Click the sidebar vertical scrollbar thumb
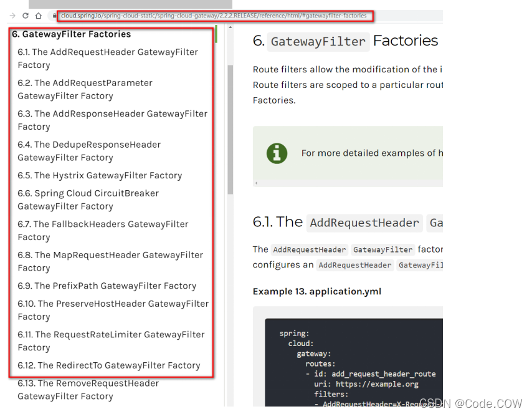The height and width of the screenshot is (414, 532). point(230,130)
